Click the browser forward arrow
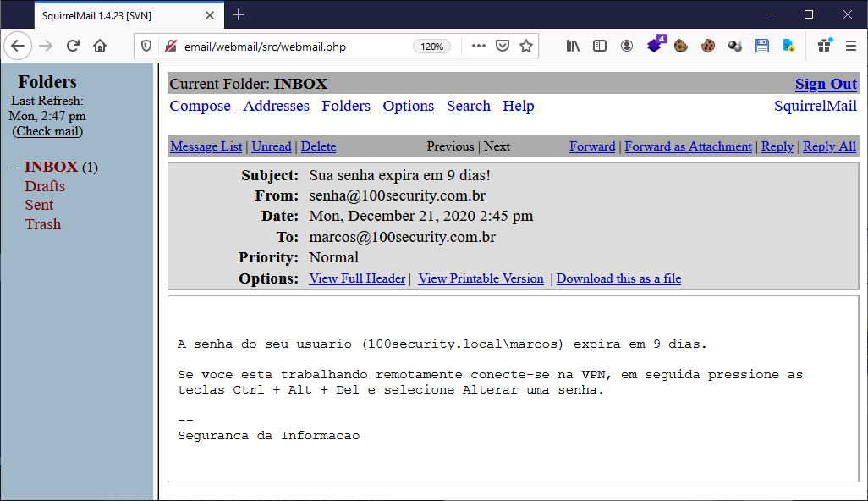Viewport: 868px width, 501px height. (x=46, y=46)
